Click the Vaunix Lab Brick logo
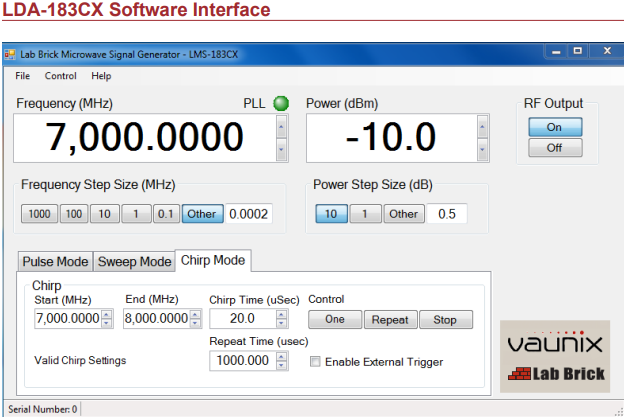This screenshot has height=417, width=624. (x=555, y=356)
